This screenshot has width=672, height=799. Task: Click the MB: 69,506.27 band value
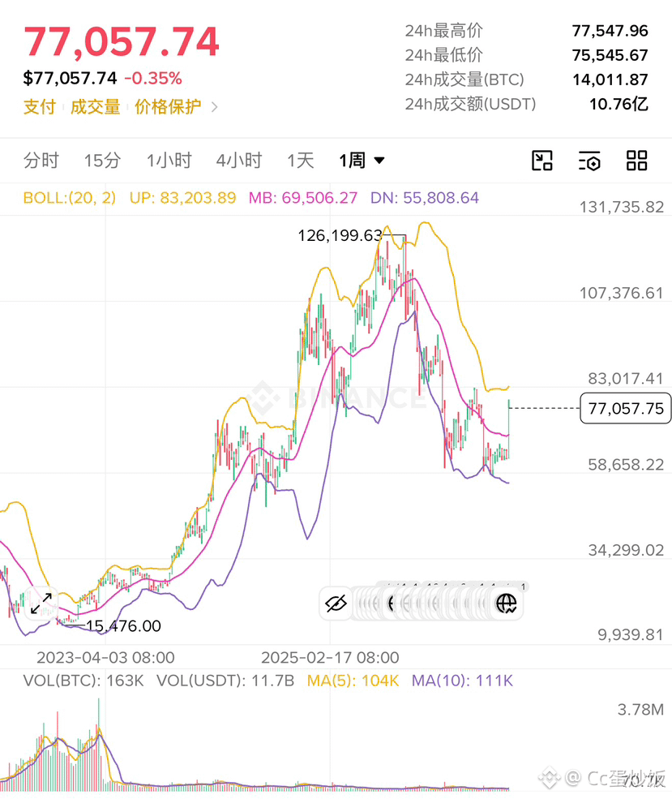pos(303,198)
